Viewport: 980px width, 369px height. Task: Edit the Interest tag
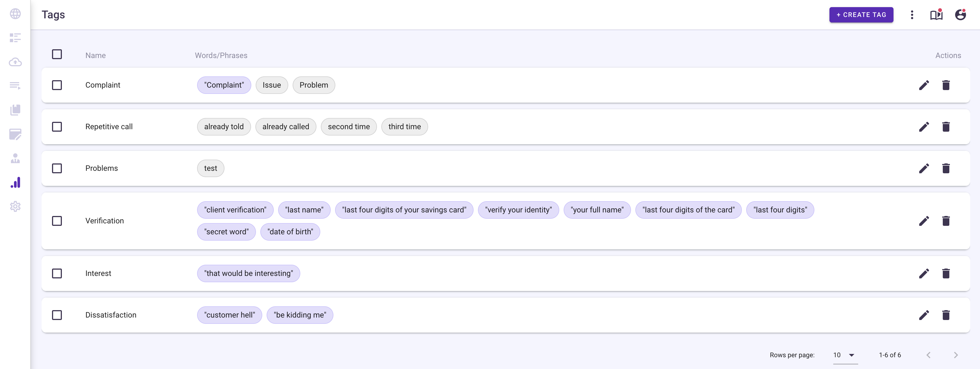pyautogui.click(x=924, y=273)
